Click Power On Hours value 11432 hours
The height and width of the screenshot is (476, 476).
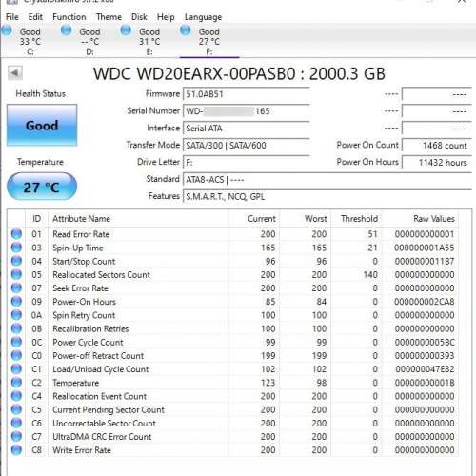click(x=437, y=163)
